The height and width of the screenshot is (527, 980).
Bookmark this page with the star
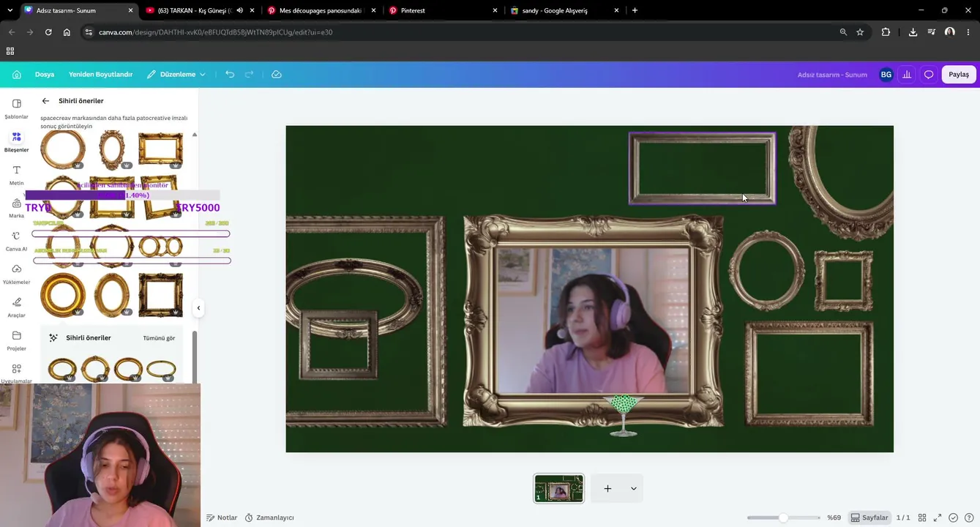860,32
